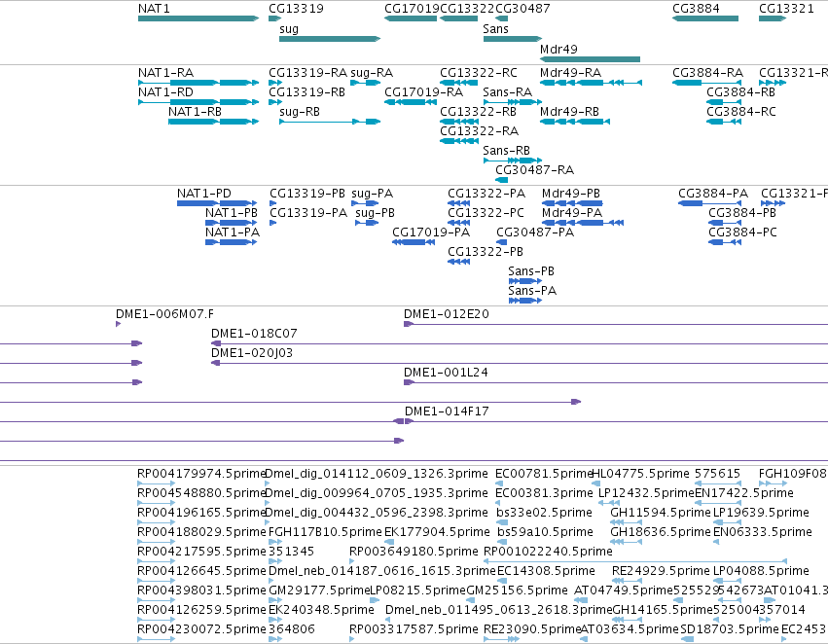The width and height of the screenshot is (828, 644).
Task: Select the Mdr49-PA protein label
Action: [572, 213]
